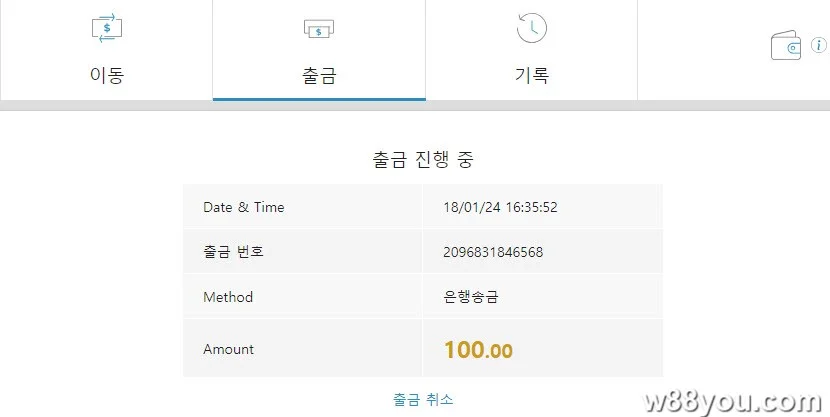Click withdrawal number 2096831846568
Image resolution: width=830 pixels, height=417 pixels.
(x=493, y=252)
